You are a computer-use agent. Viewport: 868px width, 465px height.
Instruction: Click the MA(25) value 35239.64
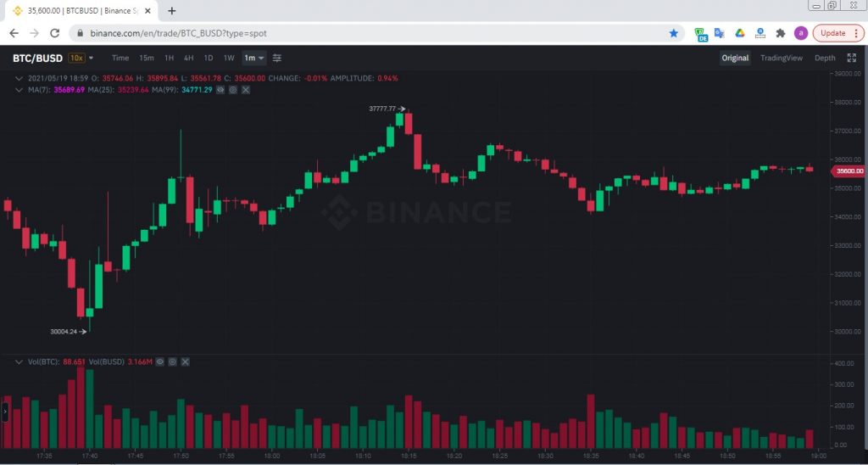click(133, 90)
